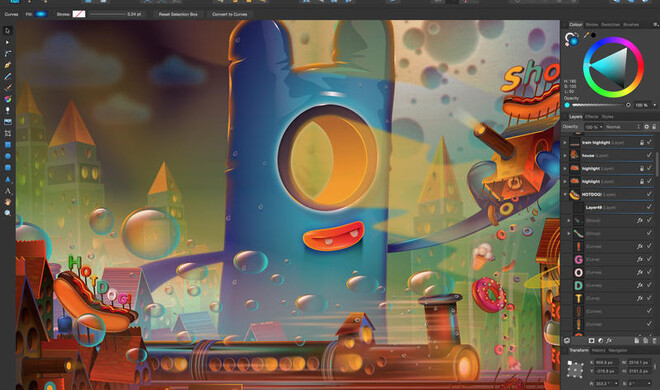
Task: Switch to the History tab
Action: coord(598,350)
